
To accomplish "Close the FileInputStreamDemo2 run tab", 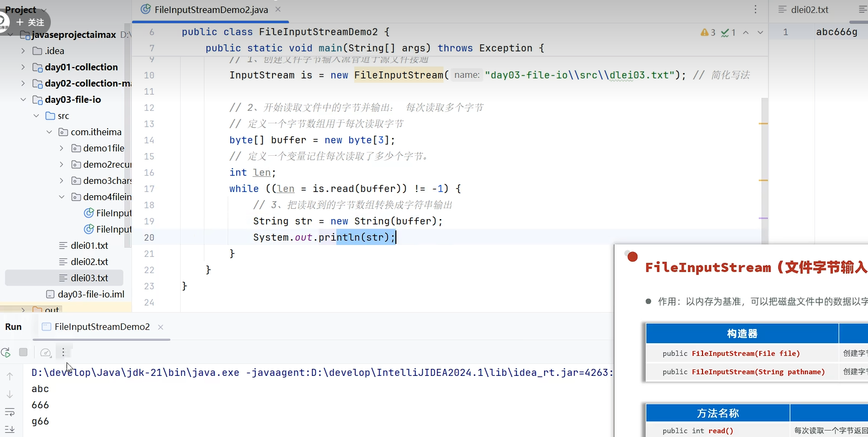I will click(161, 327).
